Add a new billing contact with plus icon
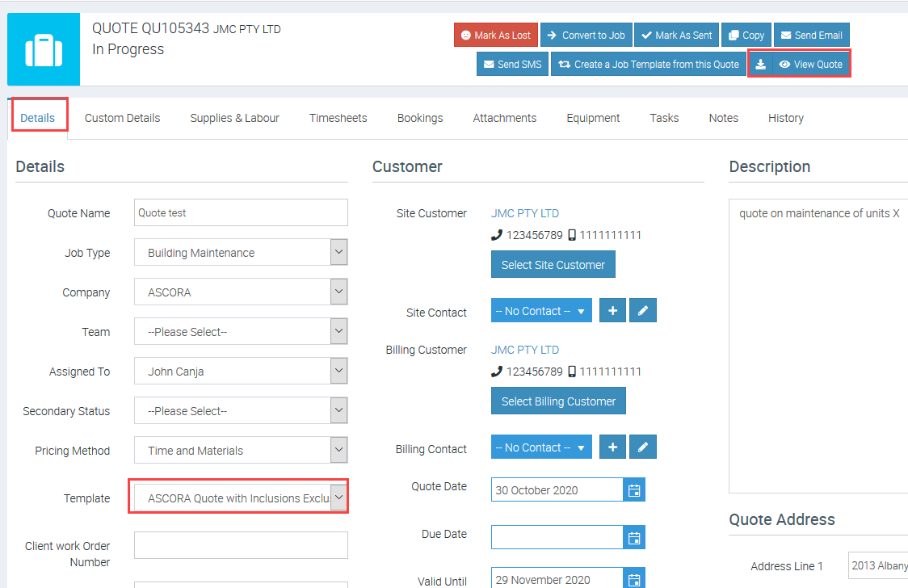 click(x=612, y=447)
